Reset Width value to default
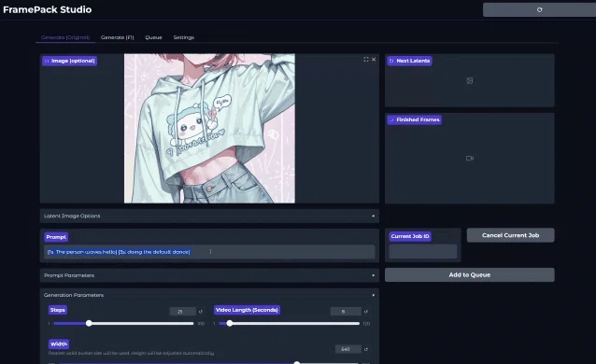596x364 pixels. (x=366, y=349)
